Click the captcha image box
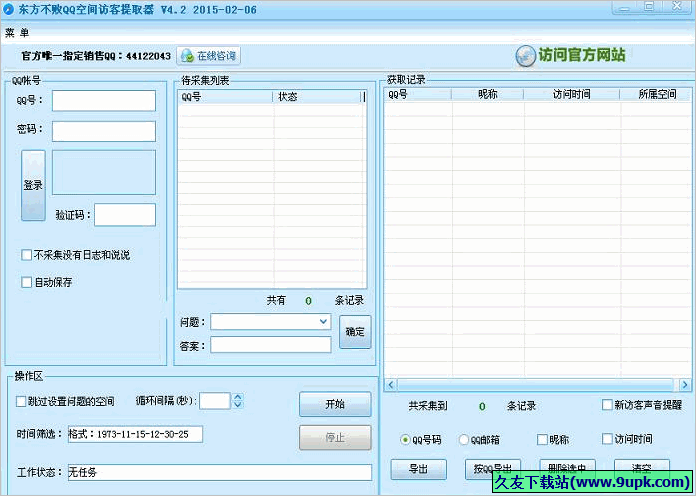 (x=104, y=172)
